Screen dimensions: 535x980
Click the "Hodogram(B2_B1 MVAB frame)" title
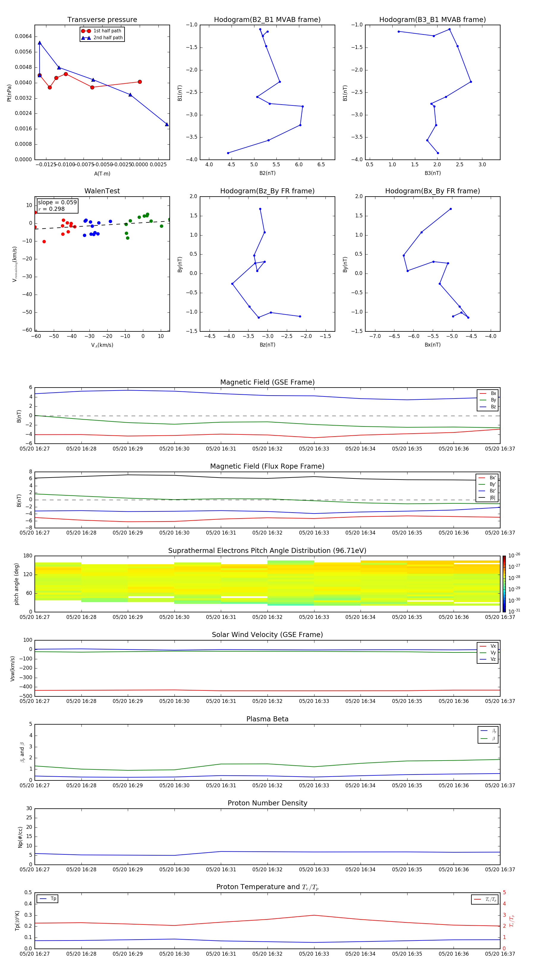coord(267,19)
